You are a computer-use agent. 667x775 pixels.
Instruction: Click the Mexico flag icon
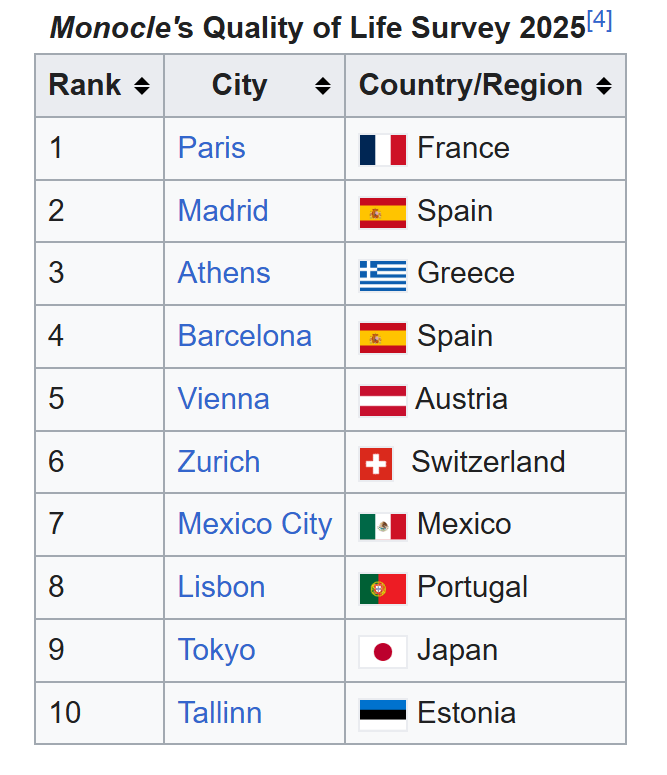382,525
